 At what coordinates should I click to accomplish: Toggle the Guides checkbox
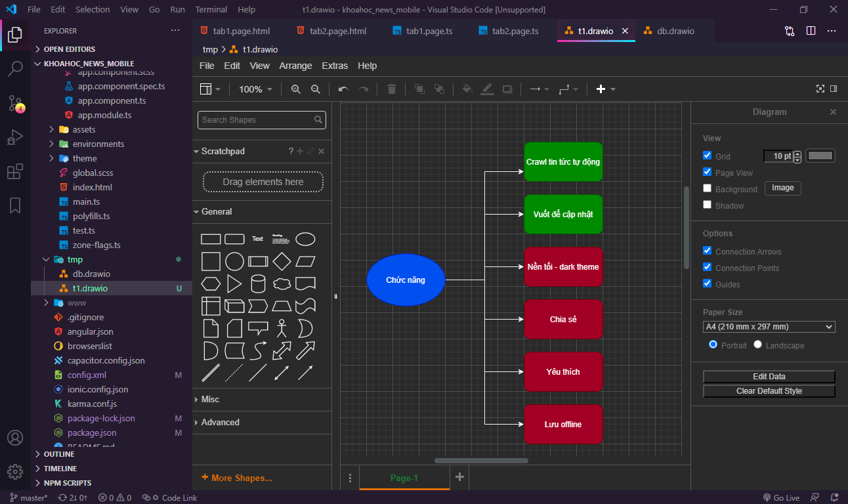tap(707, 283)
